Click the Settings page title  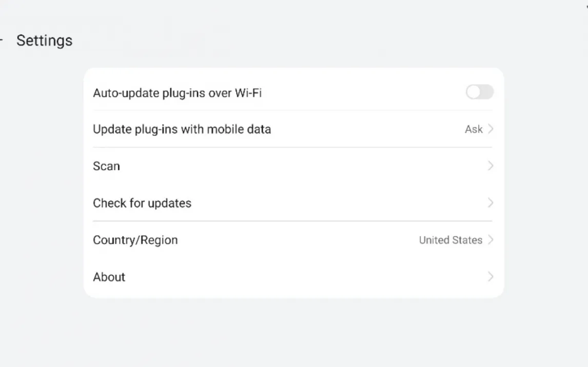tap(44, 40)
